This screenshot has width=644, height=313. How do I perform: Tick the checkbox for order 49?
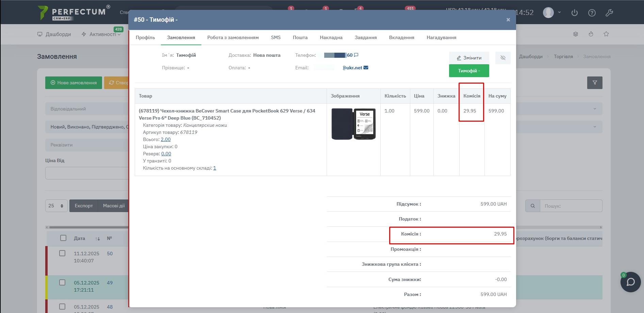click(x=62, y=282)
